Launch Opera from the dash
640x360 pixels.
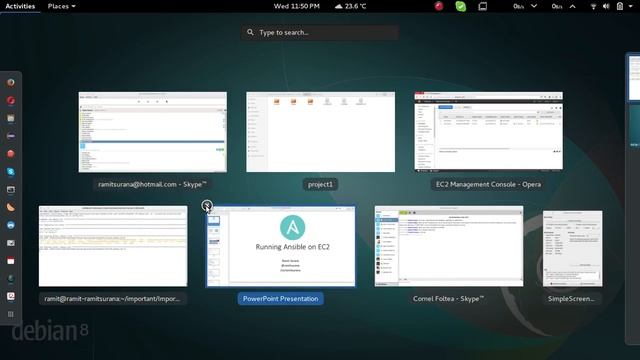click(11, 100)
